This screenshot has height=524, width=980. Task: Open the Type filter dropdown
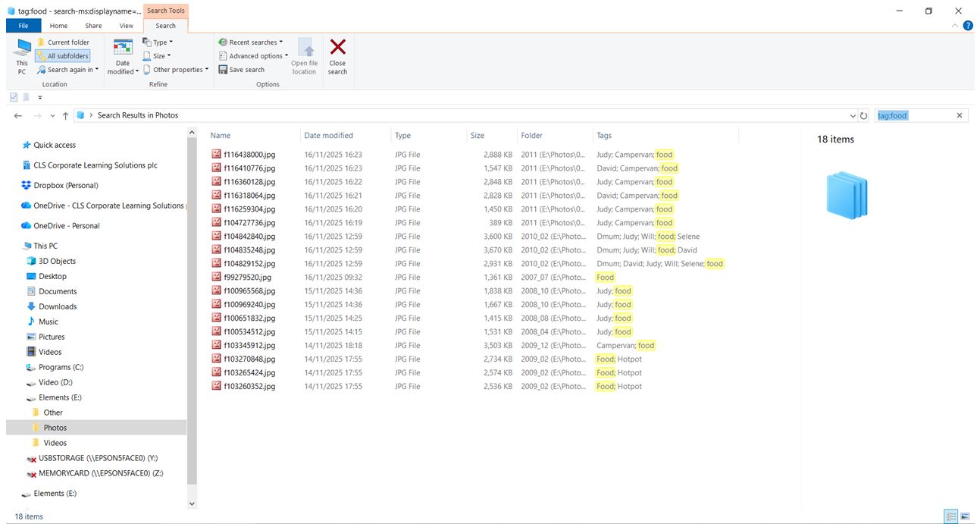click(x=158, y=42)
